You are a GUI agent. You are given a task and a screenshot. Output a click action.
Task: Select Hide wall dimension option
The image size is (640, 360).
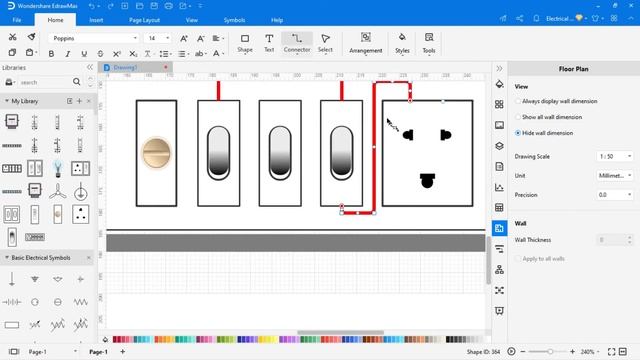pos(518,133)
